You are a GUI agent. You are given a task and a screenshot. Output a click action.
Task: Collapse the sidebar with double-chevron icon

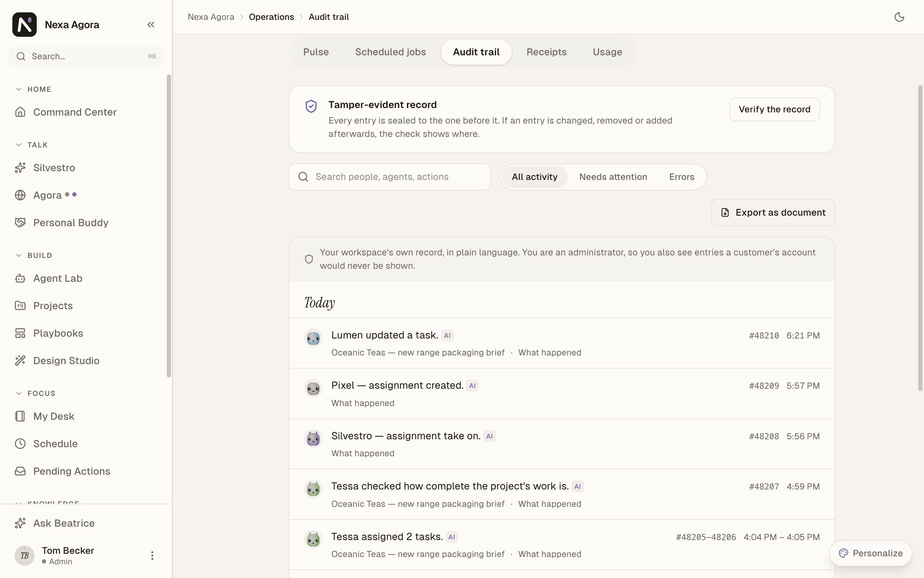pos(151,25)
